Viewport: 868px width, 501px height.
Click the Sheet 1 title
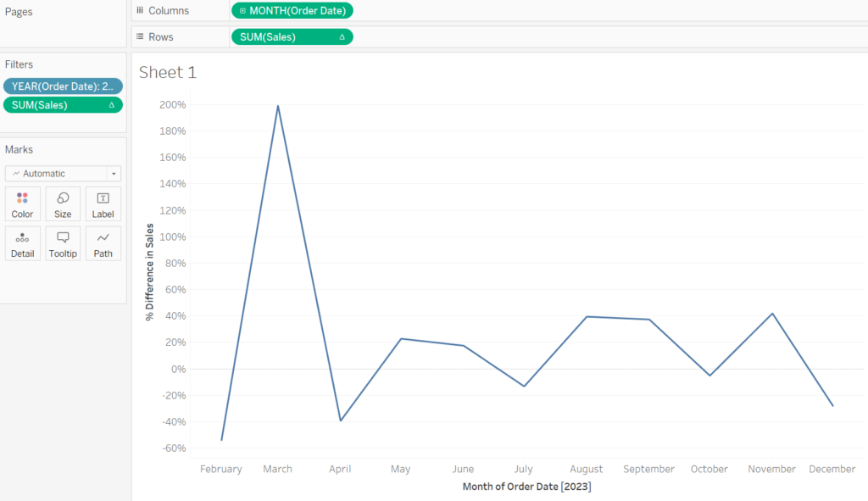(168, 73)
